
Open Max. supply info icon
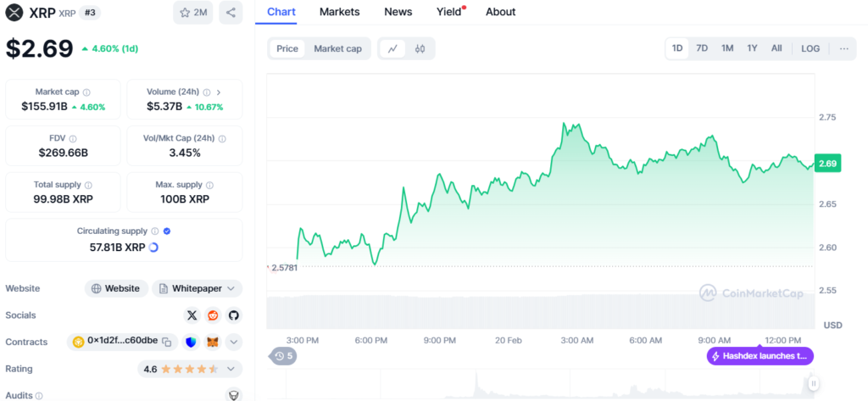coord(210,185)
